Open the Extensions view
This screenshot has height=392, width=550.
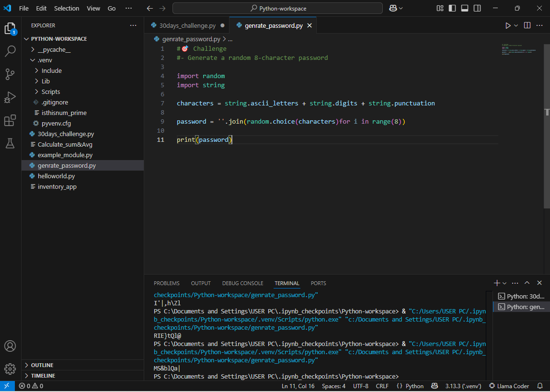tap(10, 120)
